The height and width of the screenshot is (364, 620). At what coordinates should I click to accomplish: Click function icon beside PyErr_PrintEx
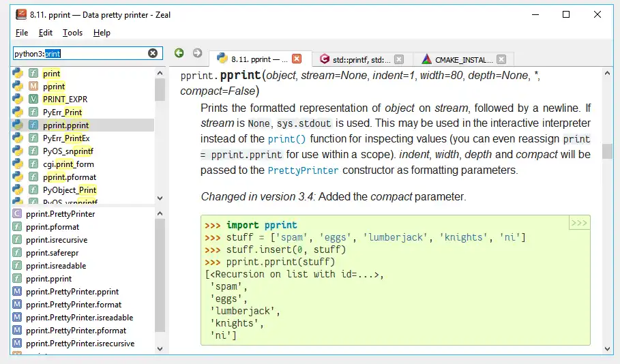(33, 138)
